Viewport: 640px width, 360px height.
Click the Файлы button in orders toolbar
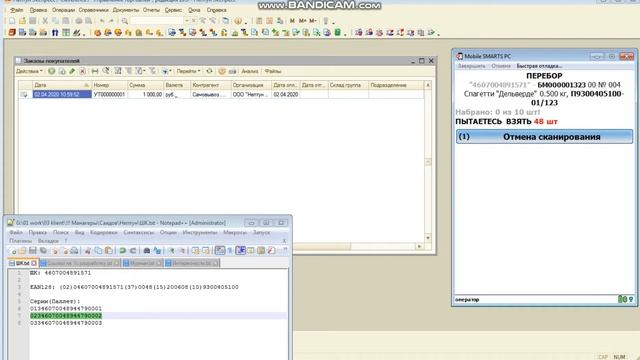(x=273, y=71)
